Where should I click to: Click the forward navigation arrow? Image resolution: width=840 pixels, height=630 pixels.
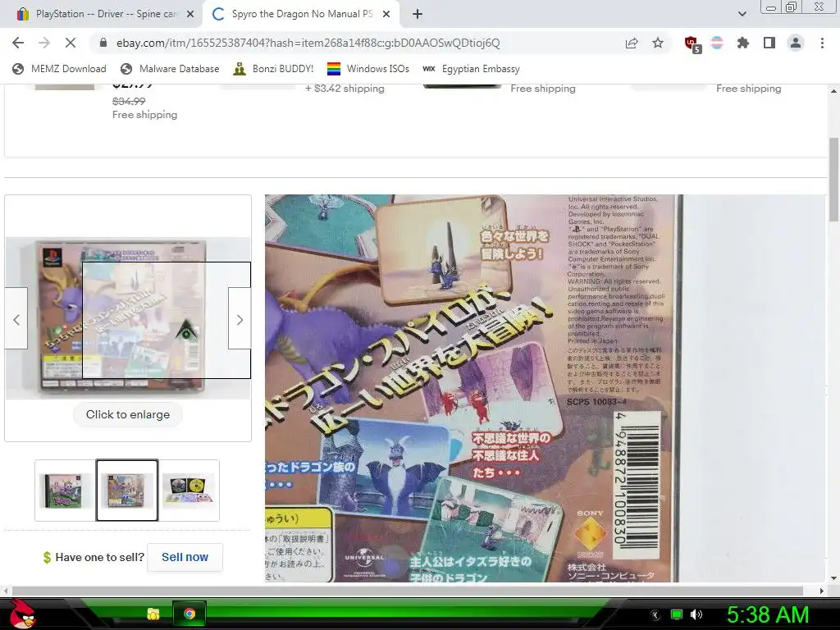[x=44, y=43]
